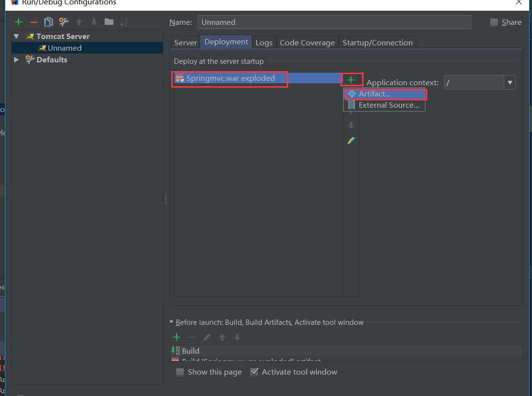
Task: Click the red remove configuration minus icon
Action: click(x=34, y=22)
